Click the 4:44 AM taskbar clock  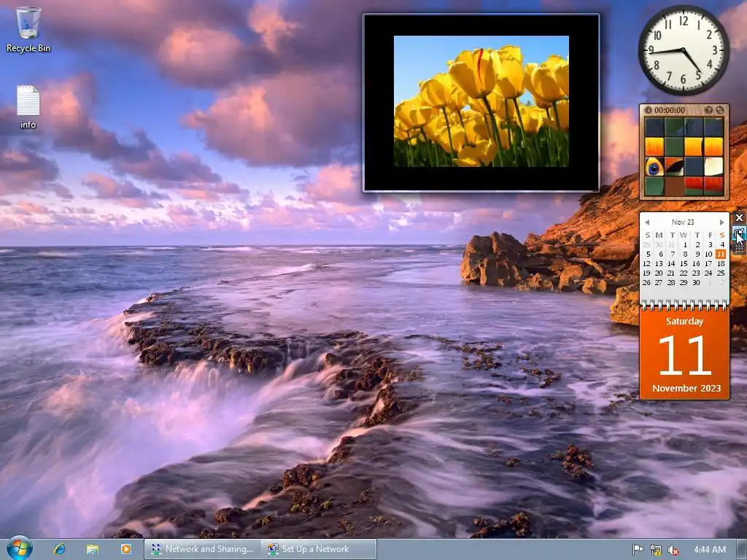point(710,550)
